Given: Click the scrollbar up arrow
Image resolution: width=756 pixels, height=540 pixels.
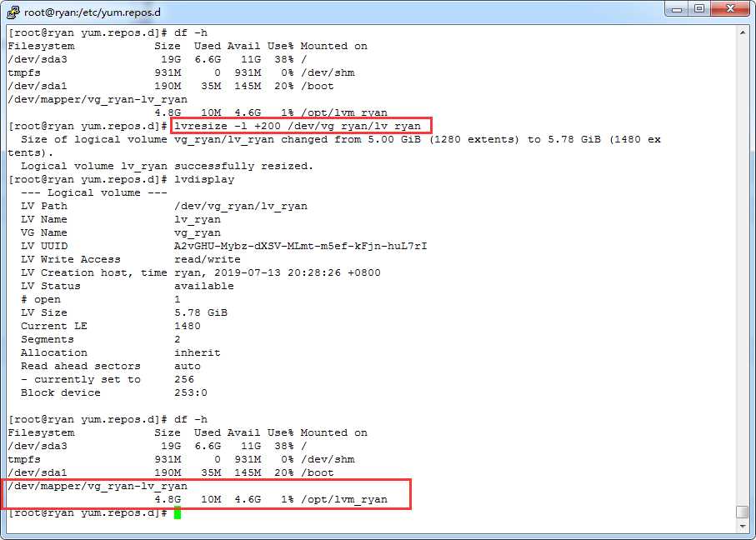Looking at the screenshot, I should pyautogui.click(x=743, y=32).
